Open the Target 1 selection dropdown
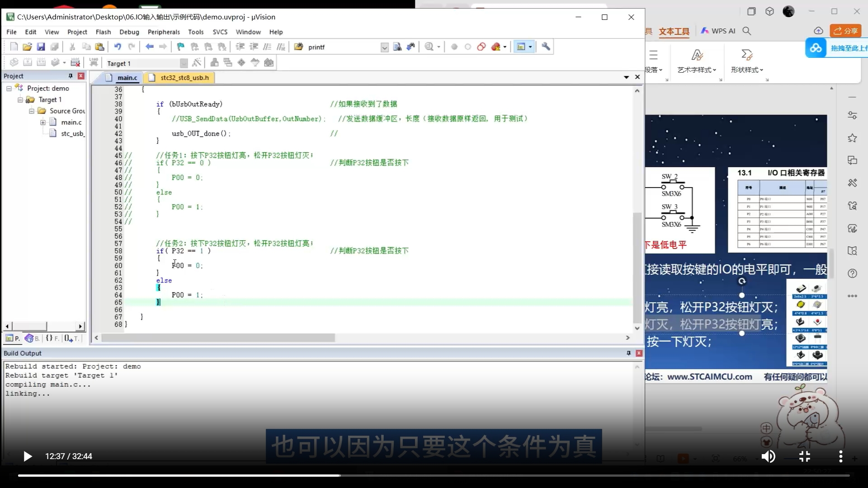The image size is (868, 488). pos(184,63)
